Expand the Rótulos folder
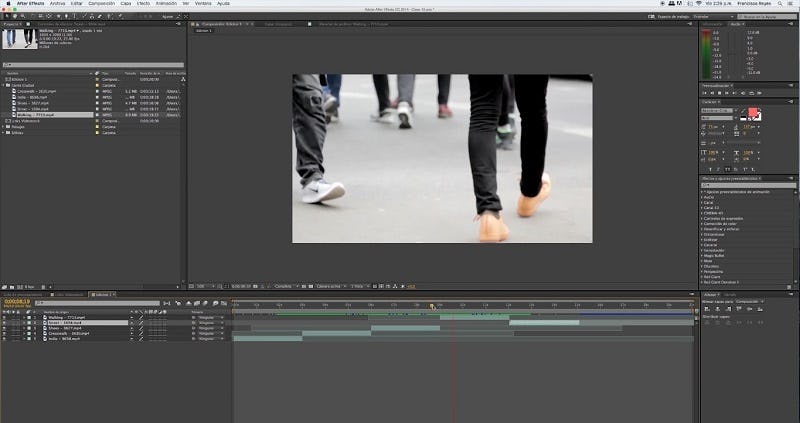The height and width of the screenshot is (423, 800). click(4, 127)
